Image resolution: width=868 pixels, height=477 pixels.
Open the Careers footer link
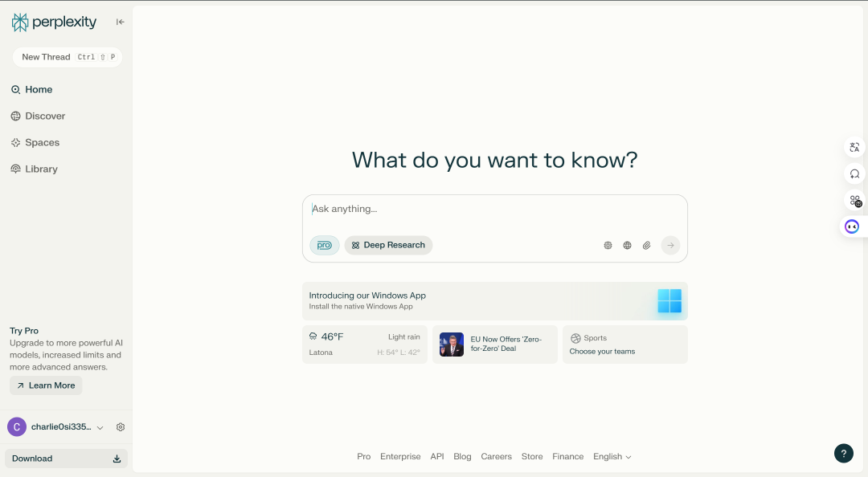(x=496, y=457)
